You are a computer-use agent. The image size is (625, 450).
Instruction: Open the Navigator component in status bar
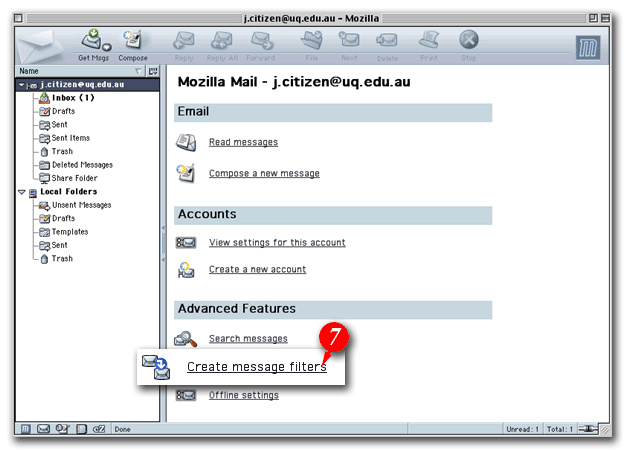click(x=25, y=429)
